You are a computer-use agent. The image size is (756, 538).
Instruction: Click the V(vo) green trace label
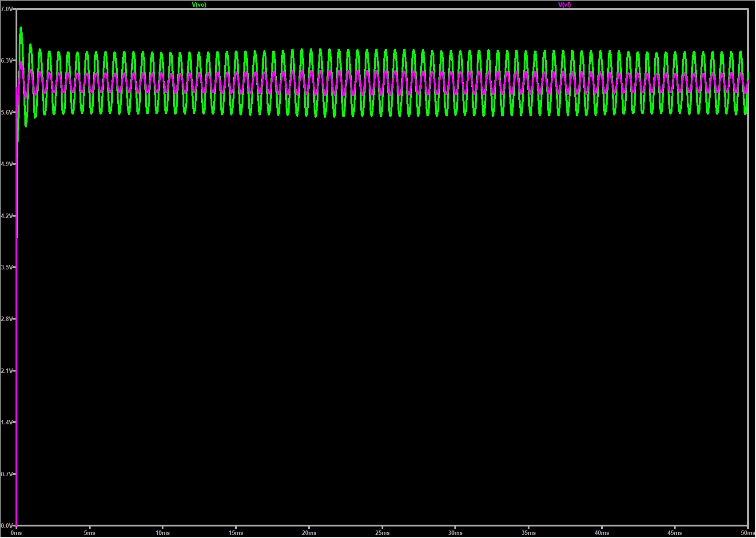pyautogui.click(x=199, y=5)
